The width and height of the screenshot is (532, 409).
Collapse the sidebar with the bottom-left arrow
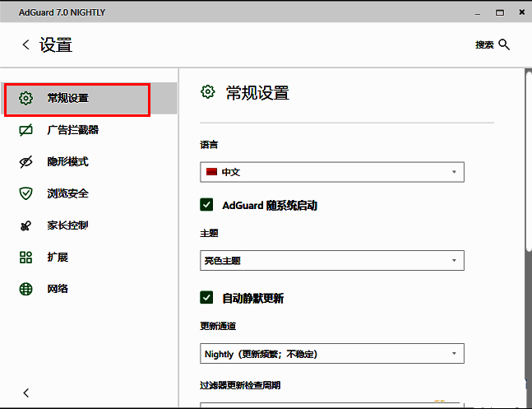click(25, 393)
